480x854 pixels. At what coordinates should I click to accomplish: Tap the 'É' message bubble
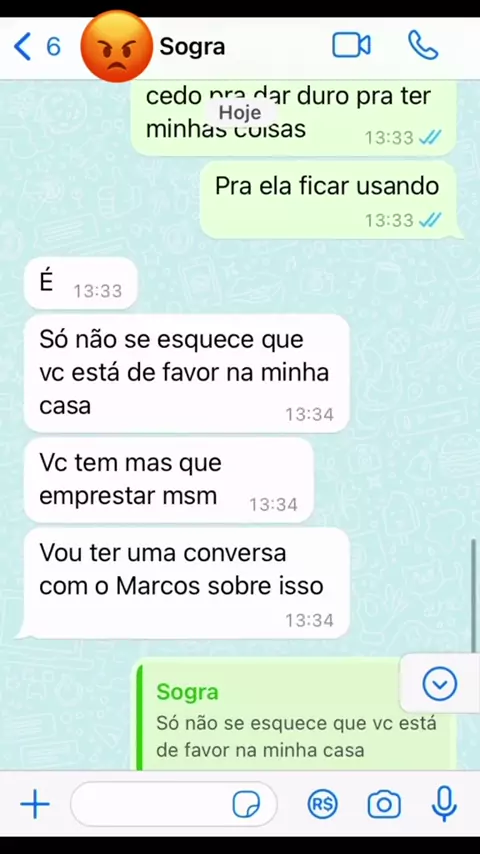[x=80, y=283]
